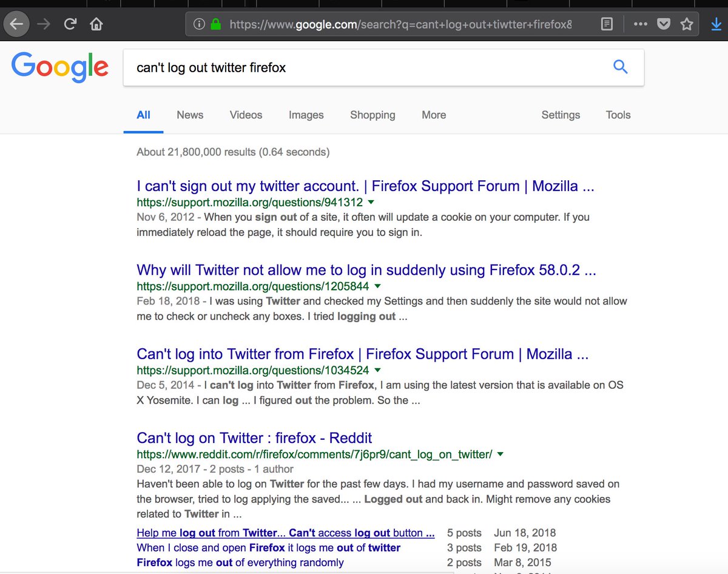Image resolution: width=728 pixels, height=574 pixels.
Task: Click the "5 posts" count
Action: (x=464, y=533)
